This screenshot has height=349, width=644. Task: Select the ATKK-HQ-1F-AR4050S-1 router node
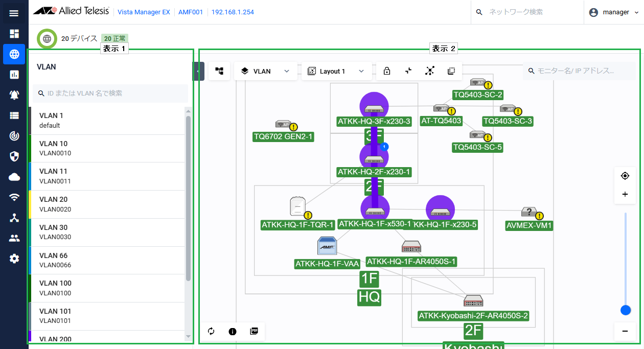tap(411, 247)
